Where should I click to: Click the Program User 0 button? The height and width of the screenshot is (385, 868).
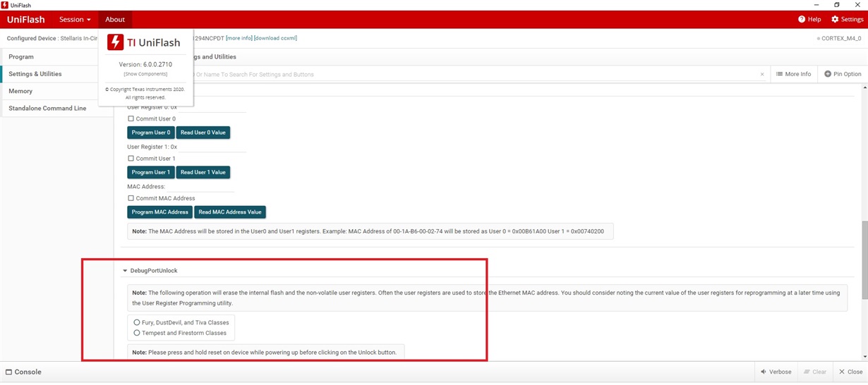pos(151,133)
